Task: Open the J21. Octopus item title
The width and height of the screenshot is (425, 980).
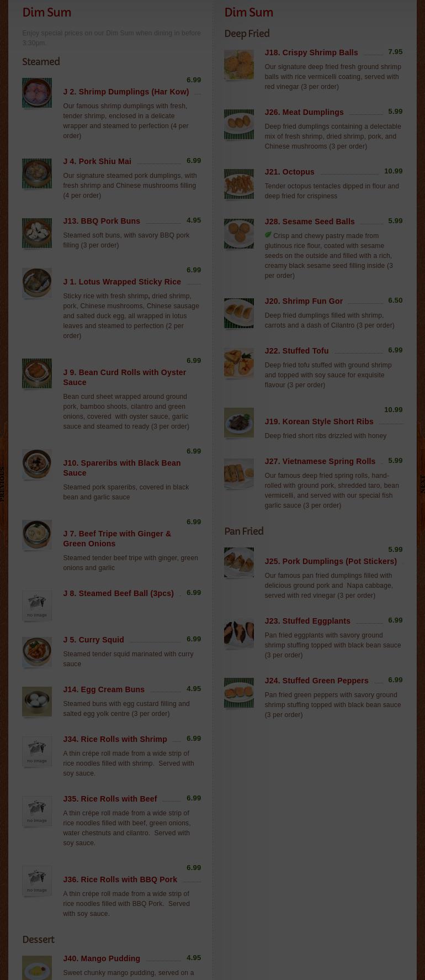Action: [289, 172]
